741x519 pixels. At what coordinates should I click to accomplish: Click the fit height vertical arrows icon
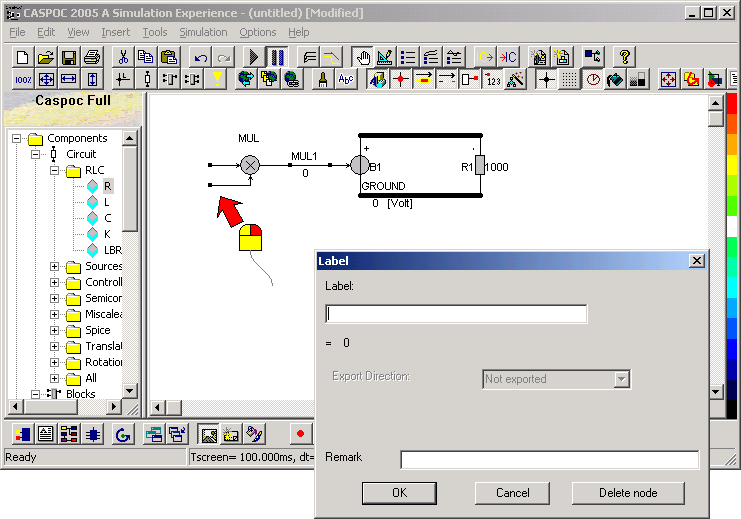point(92,79)
